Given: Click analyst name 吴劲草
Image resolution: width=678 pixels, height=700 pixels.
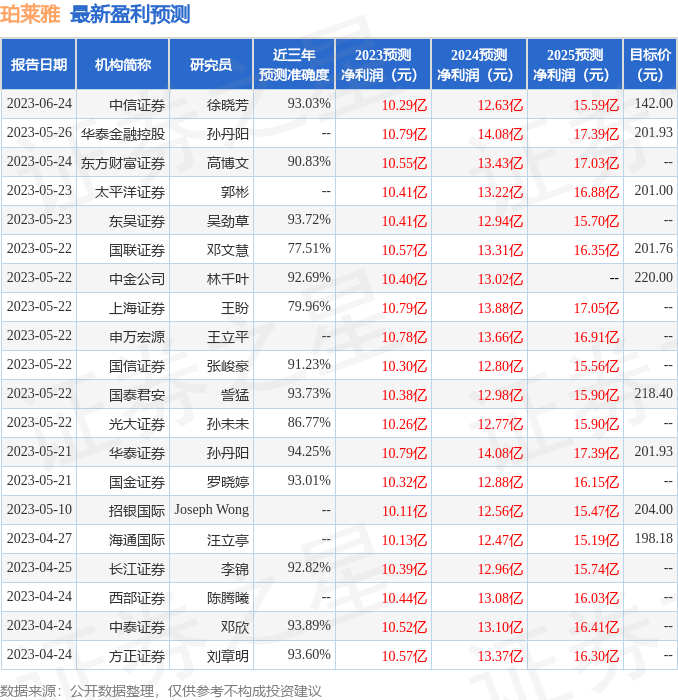Looking at the screenshot, I should (228, 221).
